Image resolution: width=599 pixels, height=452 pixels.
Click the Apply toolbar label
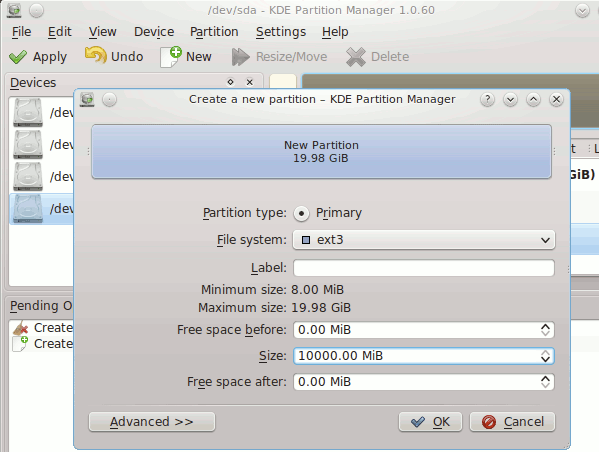coord(50,57)
